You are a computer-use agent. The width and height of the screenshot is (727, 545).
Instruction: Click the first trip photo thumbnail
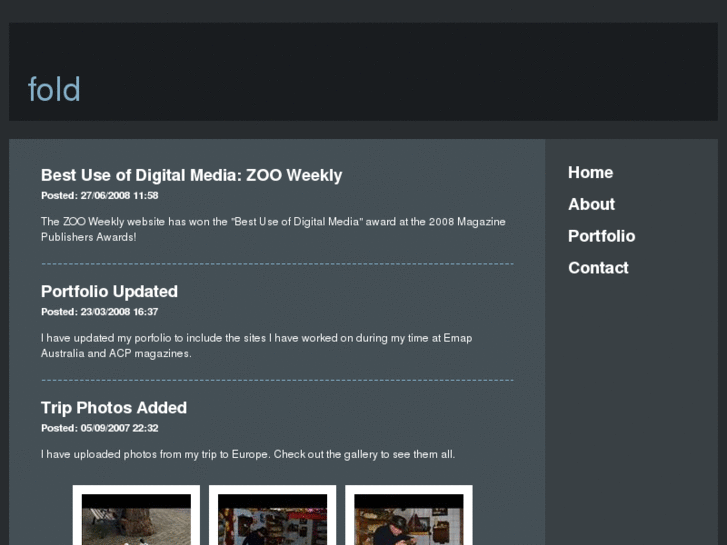(136, 515)
